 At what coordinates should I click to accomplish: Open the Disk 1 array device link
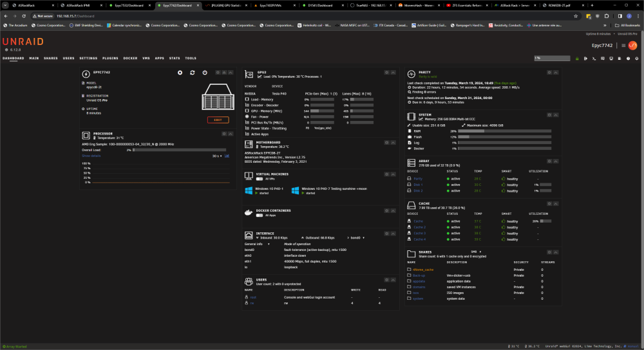(x=418, y=185)
